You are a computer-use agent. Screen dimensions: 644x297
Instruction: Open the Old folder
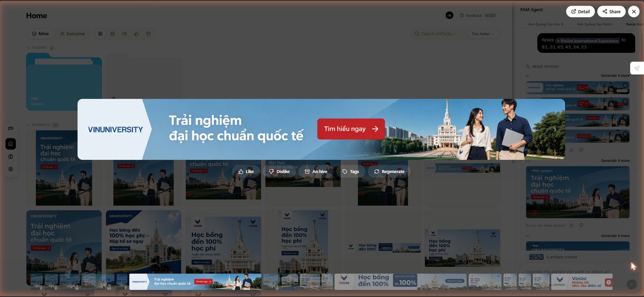(64, 82)
